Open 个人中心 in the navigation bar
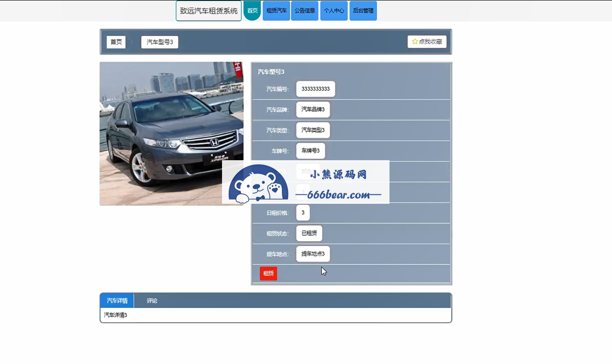Viewport: 612px width, 364px height. (x=334, y=10)
